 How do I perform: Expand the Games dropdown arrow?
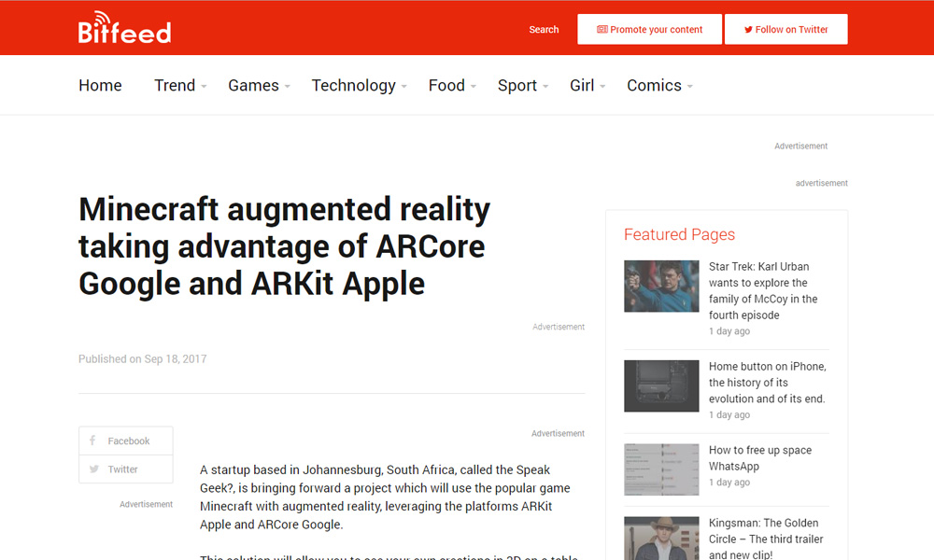point(287,87)
